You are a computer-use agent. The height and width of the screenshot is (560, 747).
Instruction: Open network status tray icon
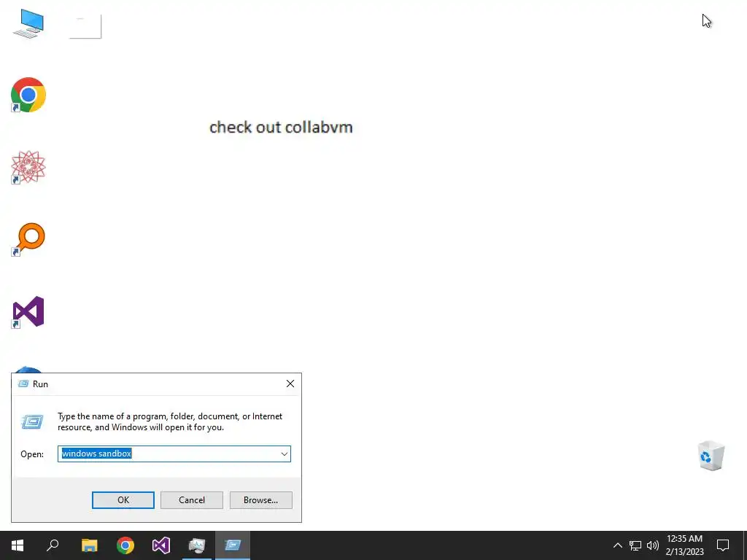click(635, 545)
